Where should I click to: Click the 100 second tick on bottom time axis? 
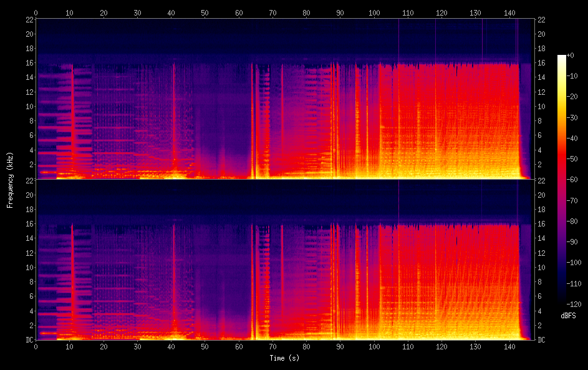(374, 347)
